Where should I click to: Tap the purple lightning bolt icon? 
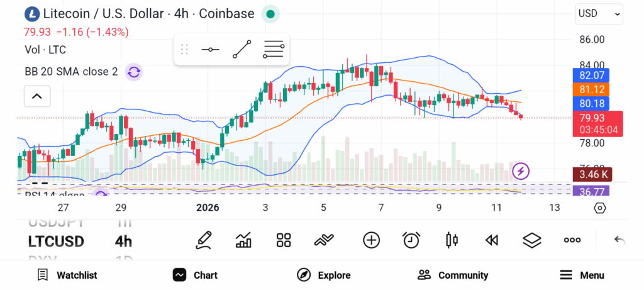pos(521,170)
